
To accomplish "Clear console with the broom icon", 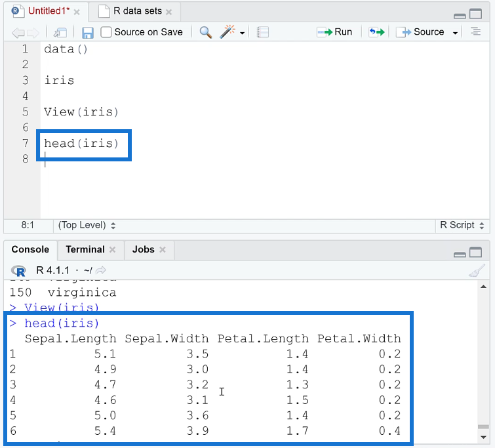I will pos(477,271).
